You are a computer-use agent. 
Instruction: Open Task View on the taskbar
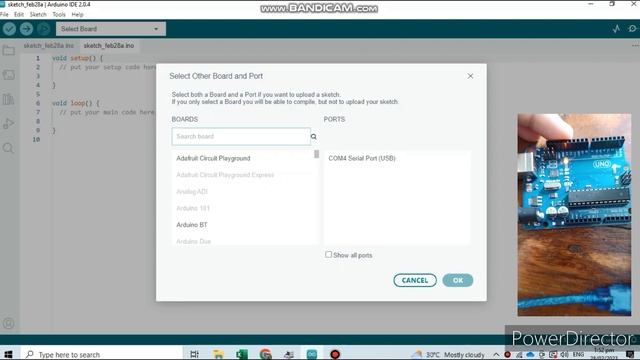pos(195,354)
